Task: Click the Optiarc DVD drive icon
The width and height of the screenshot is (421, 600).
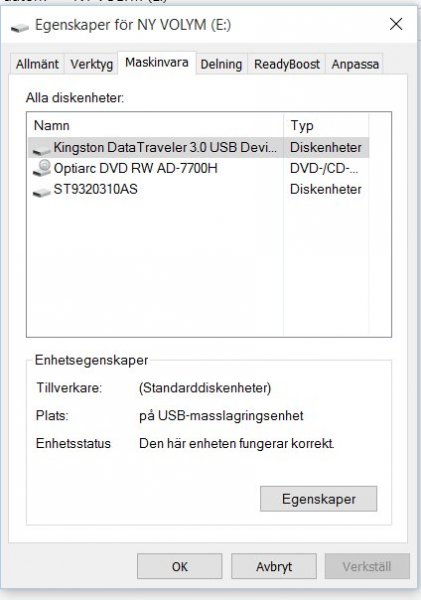Action: click(x=42, y=168)
